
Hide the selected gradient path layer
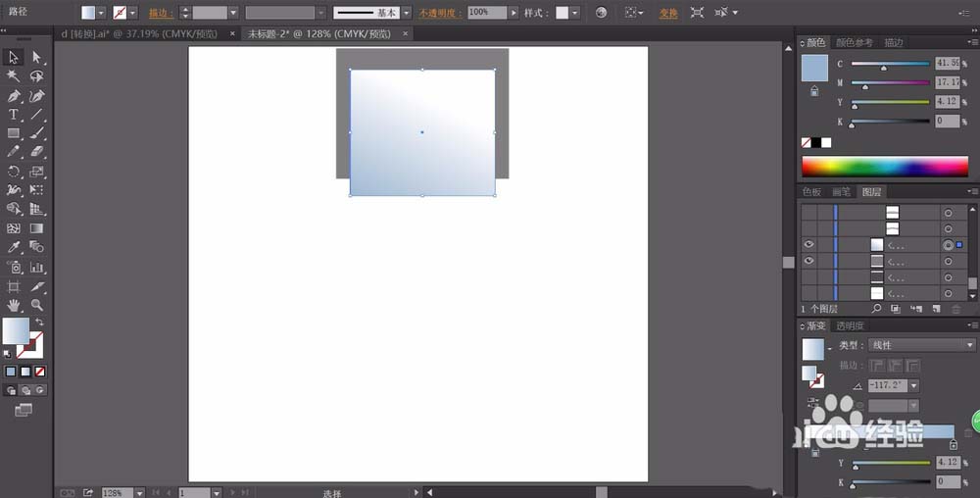tap(808, 244)
